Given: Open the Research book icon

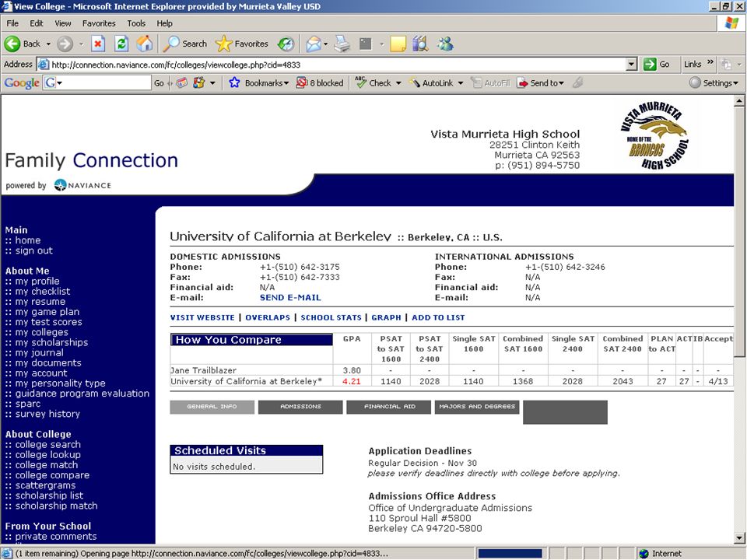Looking at the screenshot, I should pos(421,44).
